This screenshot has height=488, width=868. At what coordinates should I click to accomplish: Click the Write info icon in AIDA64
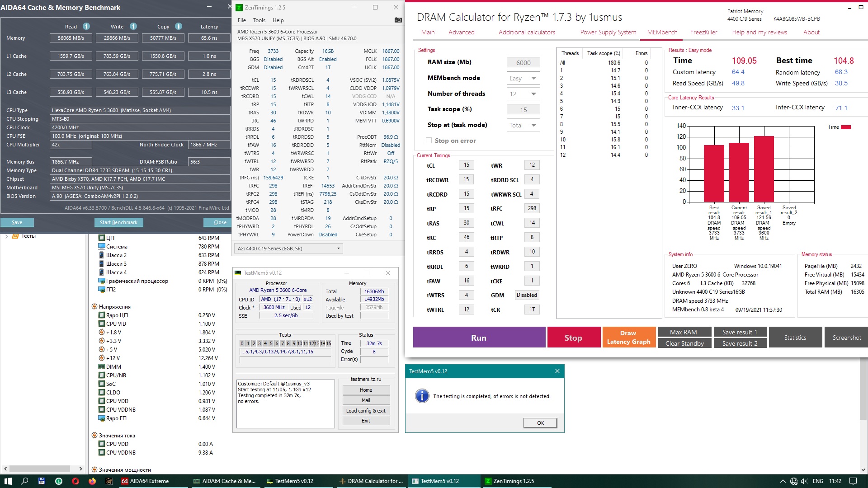point(133,26)
